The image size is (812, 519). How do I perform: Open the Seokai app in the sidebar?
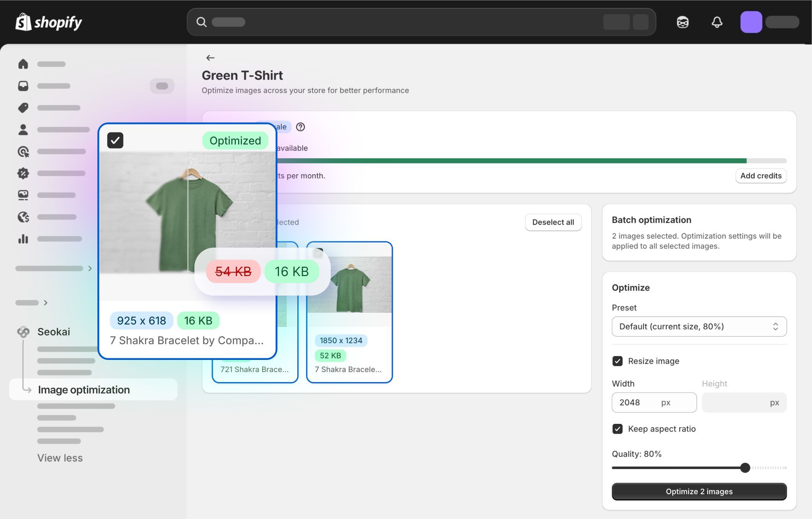(x=53, y=332)
